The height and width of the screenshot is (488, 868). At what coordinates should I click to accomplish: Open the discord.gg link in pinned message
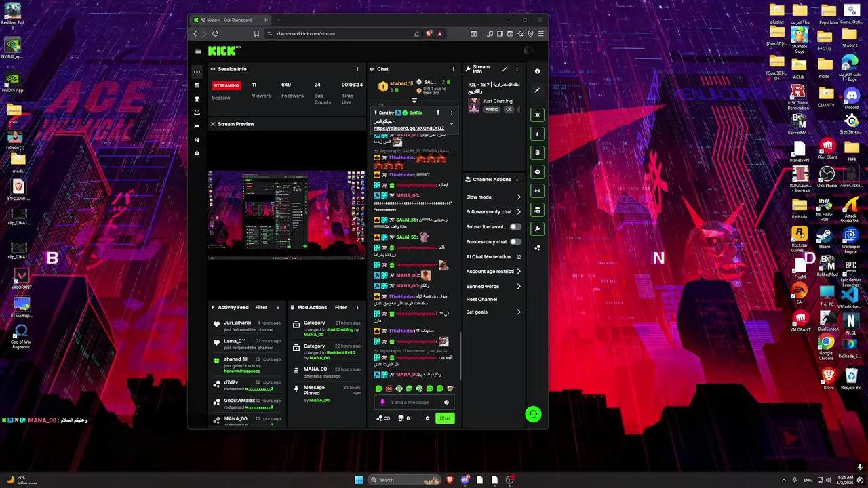pos(409,128)
